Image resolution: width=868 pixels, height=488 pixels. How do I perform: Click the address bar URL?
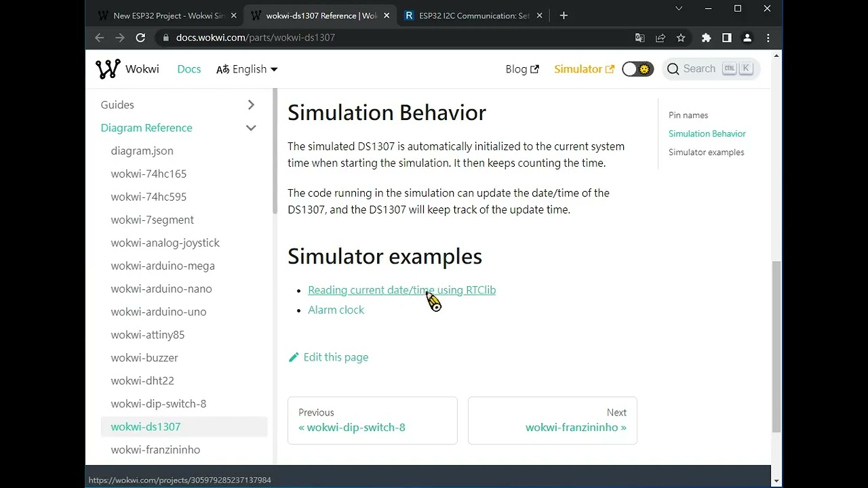(x=256, y=38)
